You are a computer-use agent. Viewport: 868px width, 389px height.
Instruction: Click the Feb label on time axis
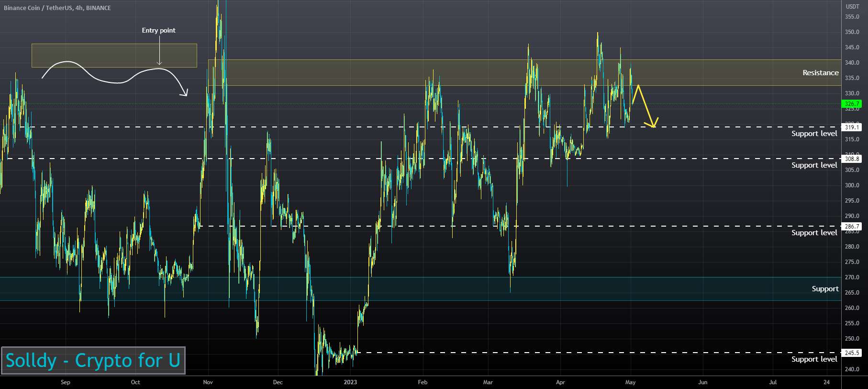pos(423,382)
